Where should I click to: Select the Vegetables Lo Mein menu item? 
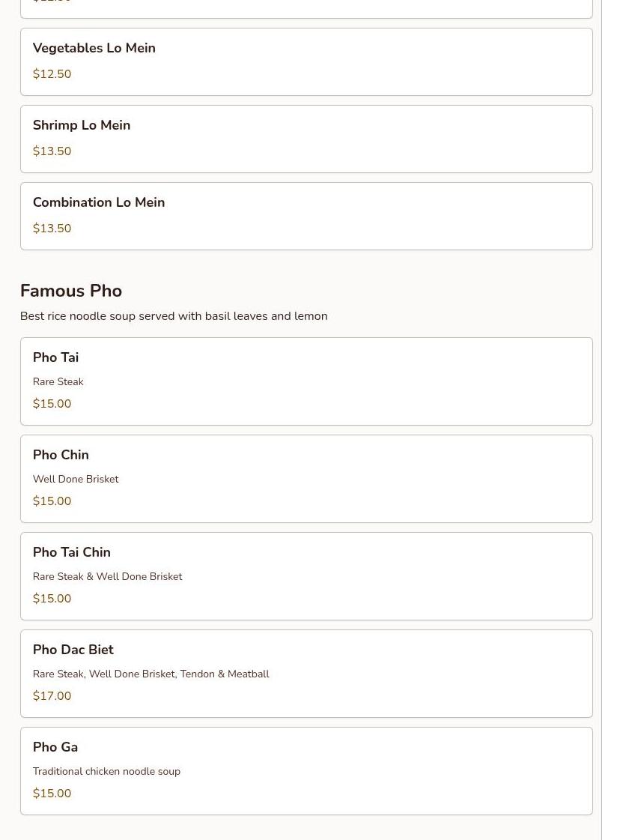coord(306,61)
